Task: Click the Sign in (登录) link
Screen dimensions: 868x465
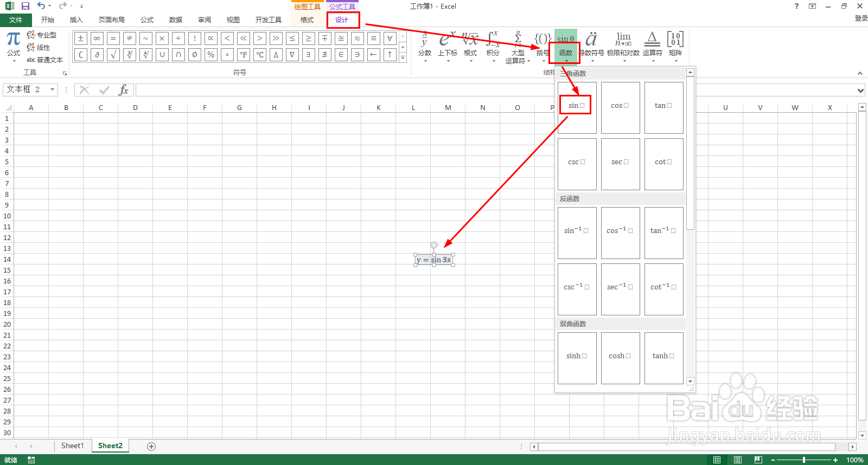Action: 861,18
